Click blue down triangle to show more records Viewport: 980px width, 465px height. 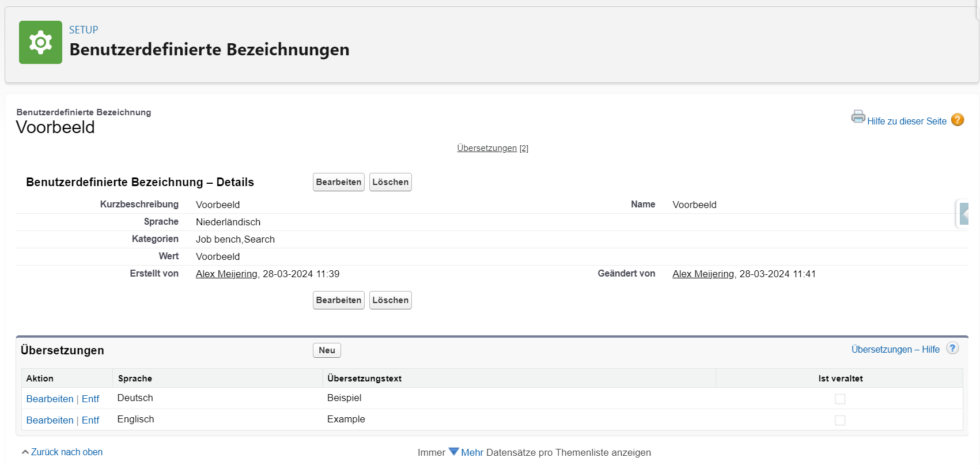click(453, 452)
